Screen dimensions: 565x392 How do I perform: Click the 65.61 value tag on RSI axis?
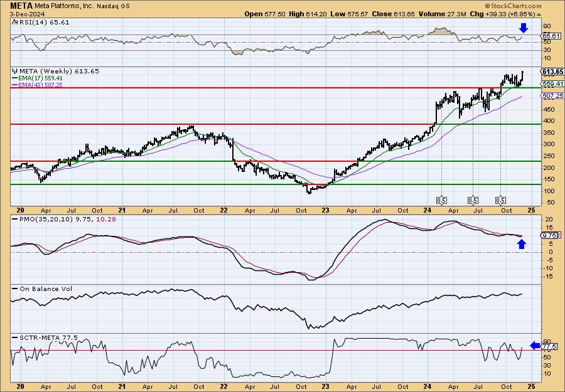coord(551,36)
